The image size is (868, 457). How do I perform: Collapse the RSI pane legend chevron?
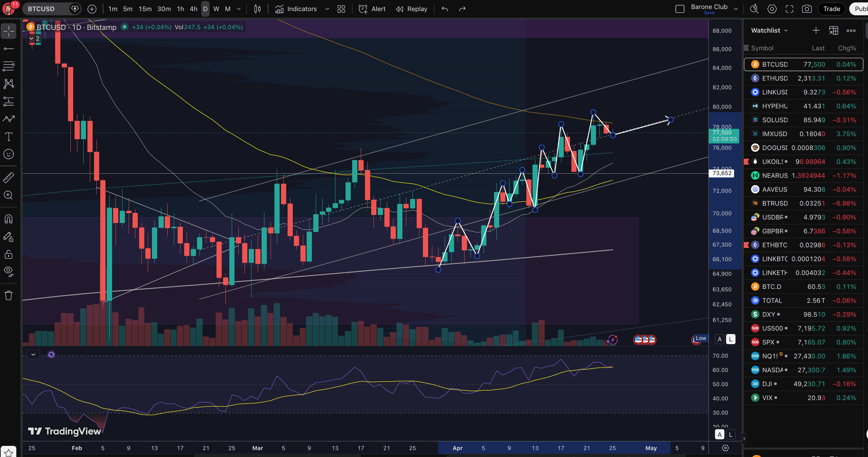pyautogui.click(x=33, y=355)
